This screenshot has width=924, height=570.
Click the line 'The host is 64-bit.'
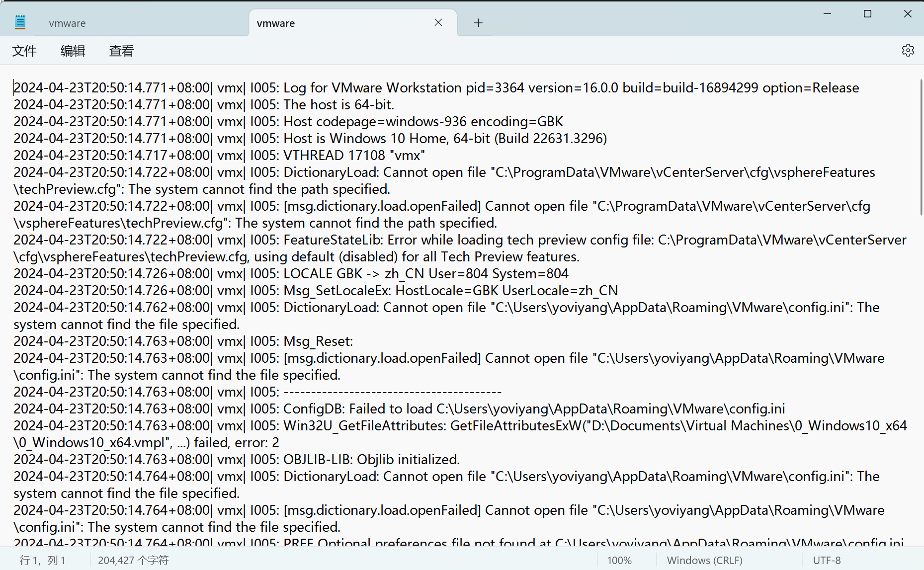pos(204,104)
